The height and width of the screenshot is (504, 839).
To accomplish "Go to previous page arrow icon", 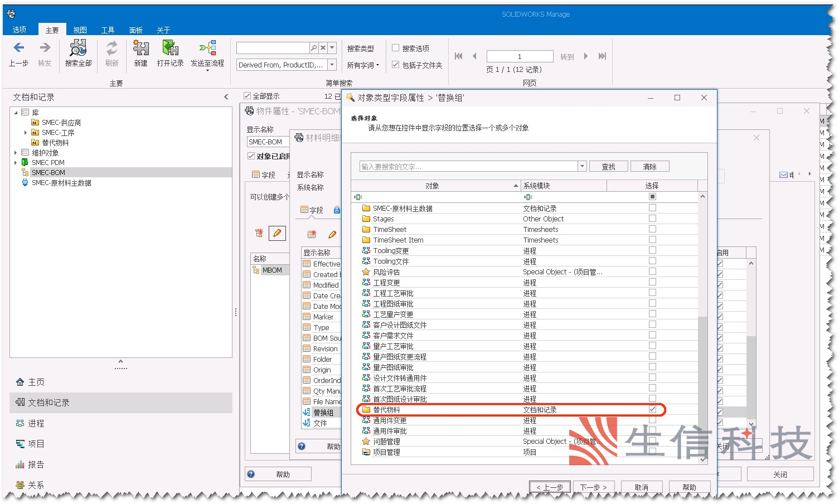I will 474,56.
